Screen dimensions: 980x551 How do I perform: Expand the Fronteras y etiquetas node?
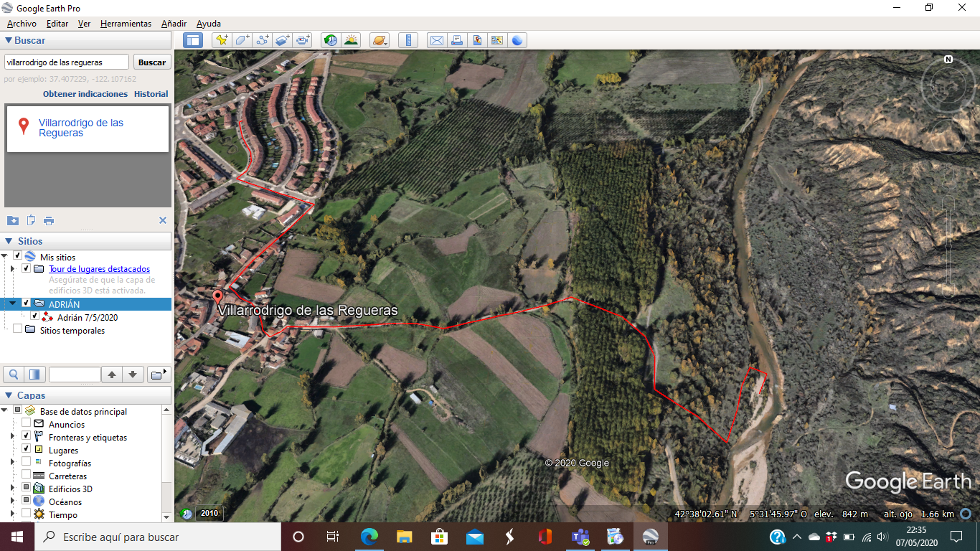pyautogui.click(x=12, y=436)
